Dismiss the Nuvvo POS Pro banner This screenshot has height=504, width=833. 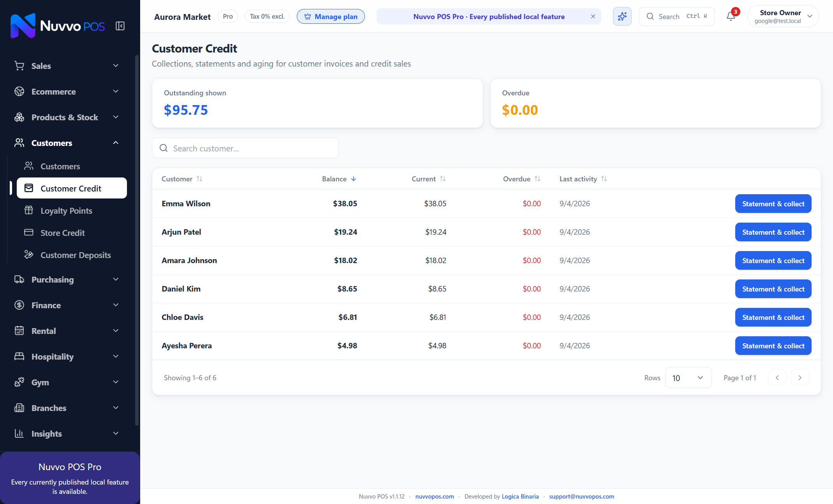(593, 16)
